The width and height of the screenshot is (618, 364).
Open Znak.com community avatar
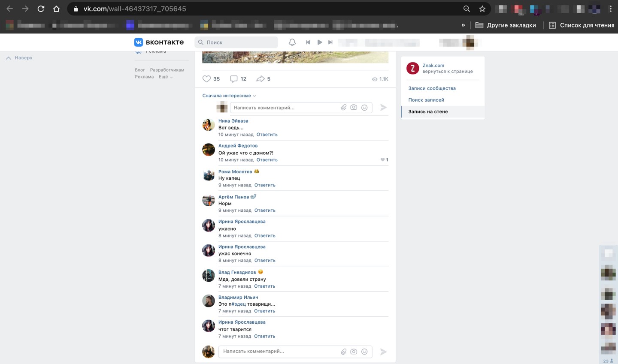(412, 68)
